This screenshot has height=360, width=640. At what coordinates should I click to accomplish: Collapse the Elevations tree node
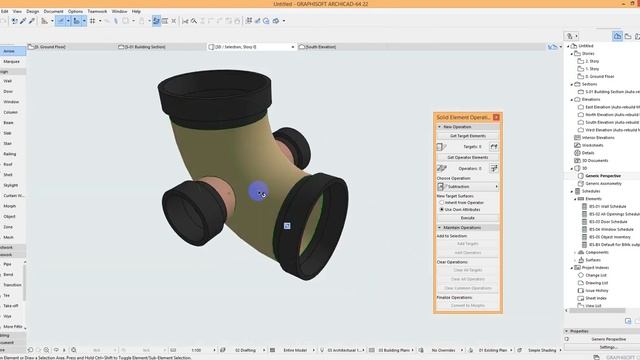(572, 100)
